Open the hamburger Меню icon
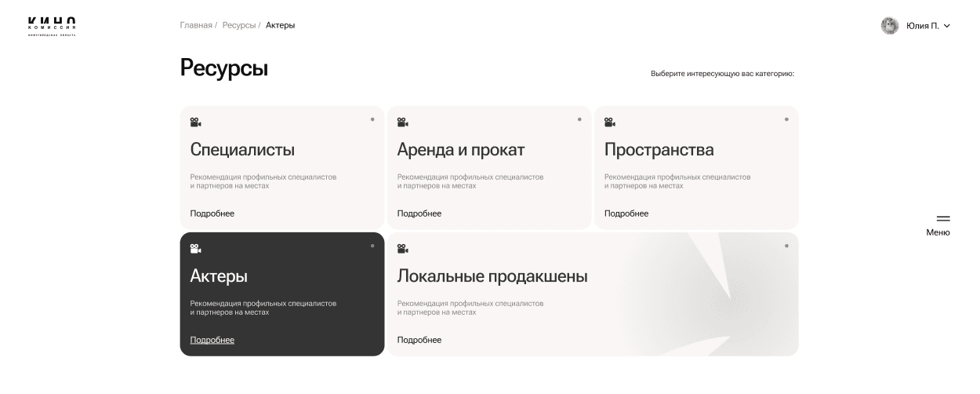 coord(943,219)
